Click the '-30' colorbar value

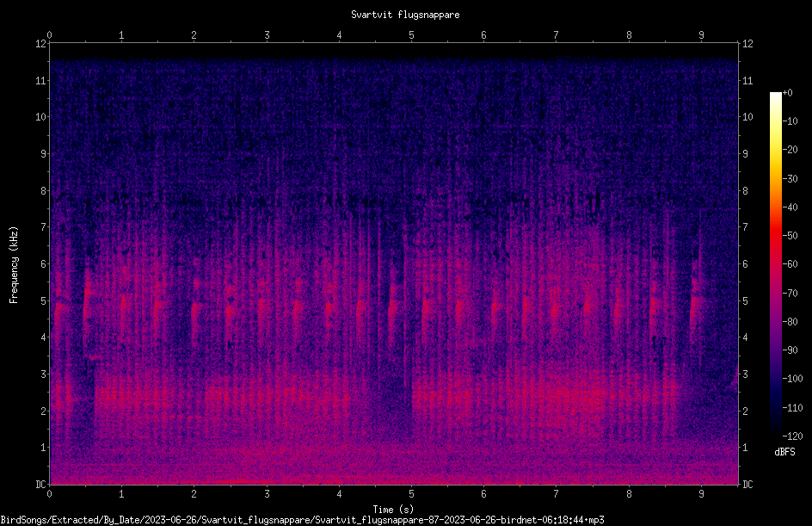pyautogui.click(x=790, y=179)
